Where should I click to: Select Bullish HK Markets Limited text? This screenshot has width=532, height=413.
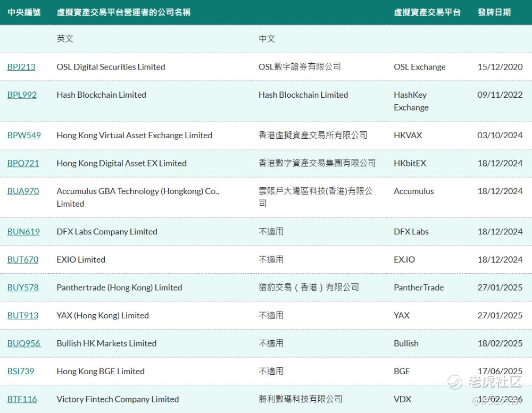point(106,343)
